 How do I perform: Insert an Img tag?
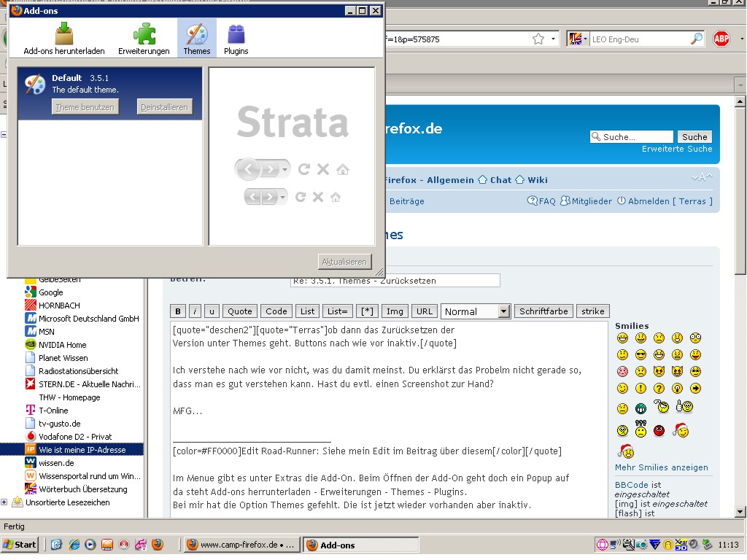tap(395, 311)
